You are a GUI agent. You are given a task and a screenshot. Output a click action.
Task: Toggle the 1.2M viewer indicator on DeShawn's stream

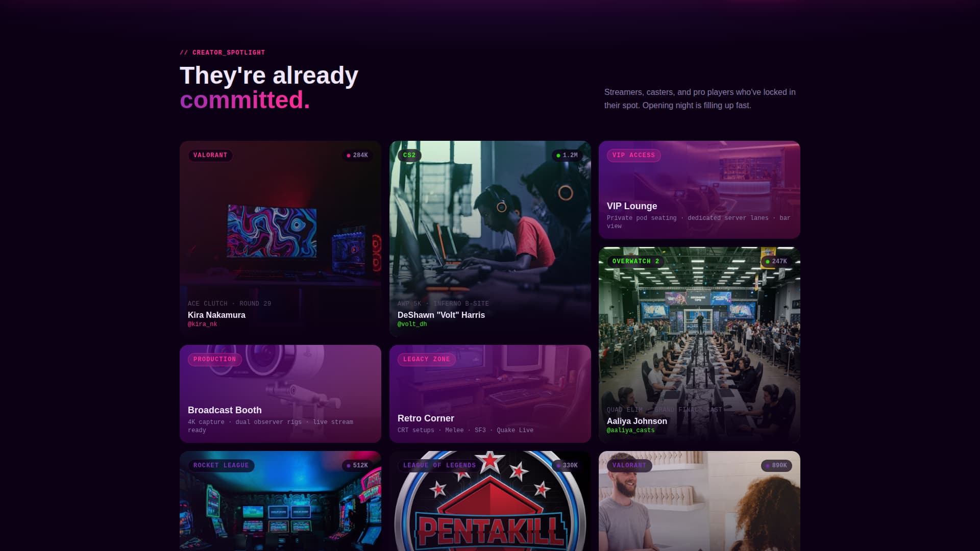[x=566, y=156]
